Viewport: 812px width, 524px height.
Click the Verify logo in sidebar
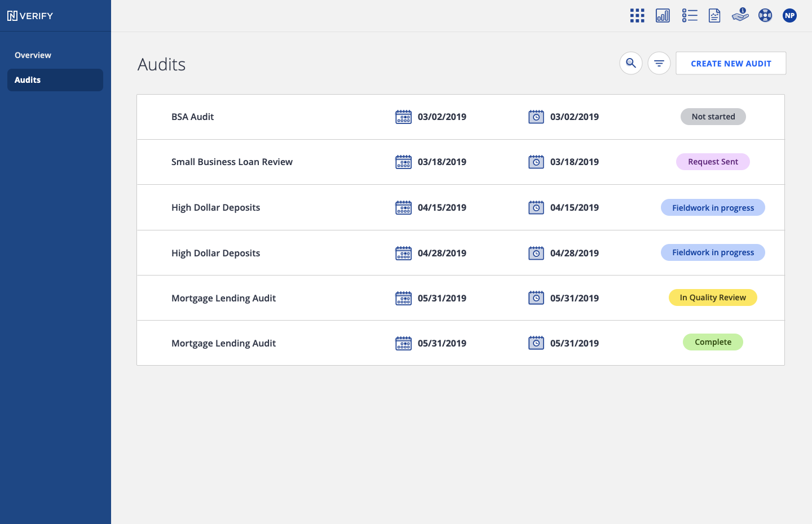click(30, 16)
